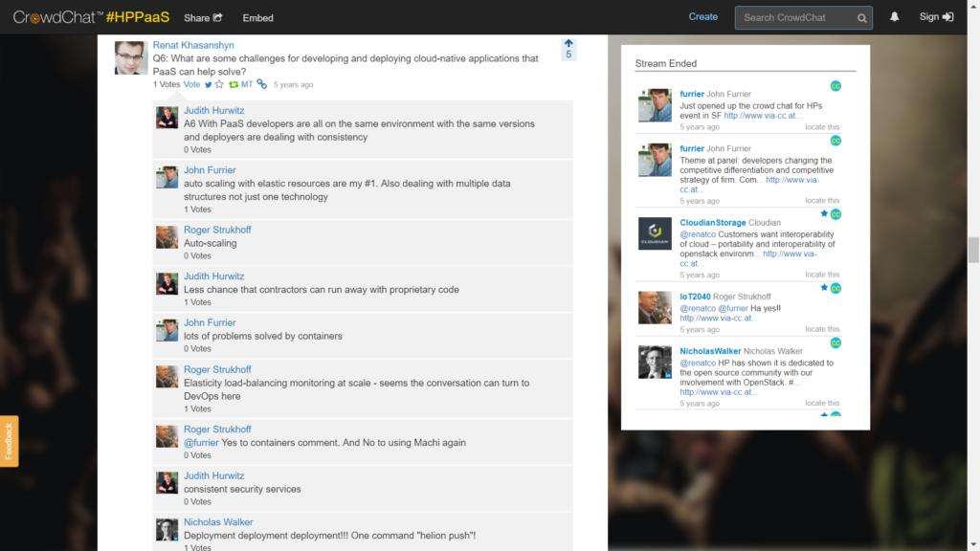Copy Q6 permalink via chain icon

[262, 84]
